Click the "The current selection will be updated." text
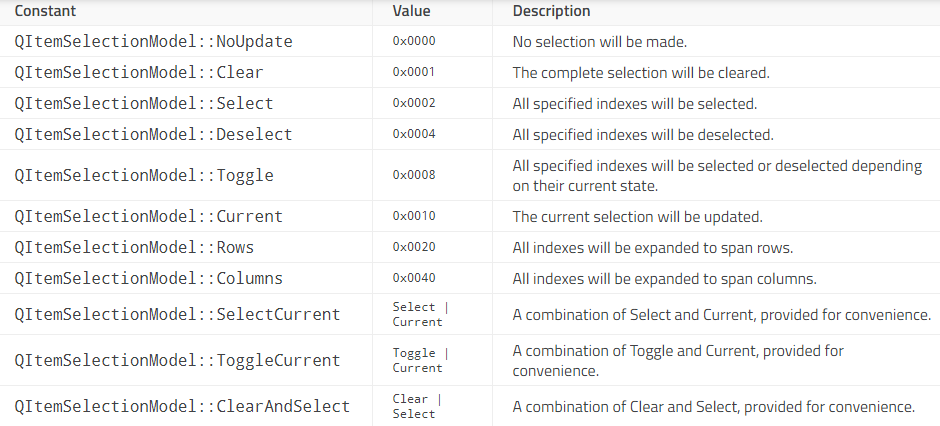 (637, 217)
